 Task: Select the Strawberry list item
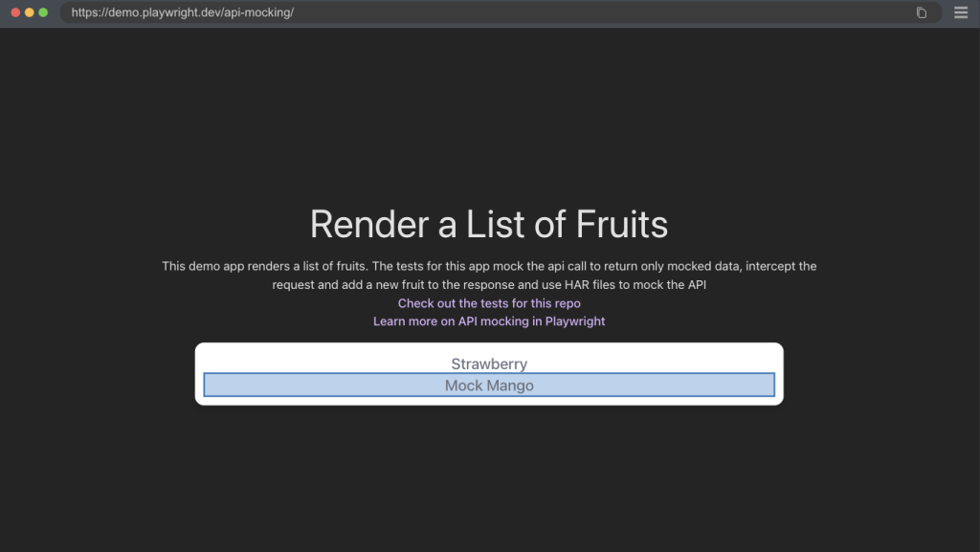(x=489, y=364)
